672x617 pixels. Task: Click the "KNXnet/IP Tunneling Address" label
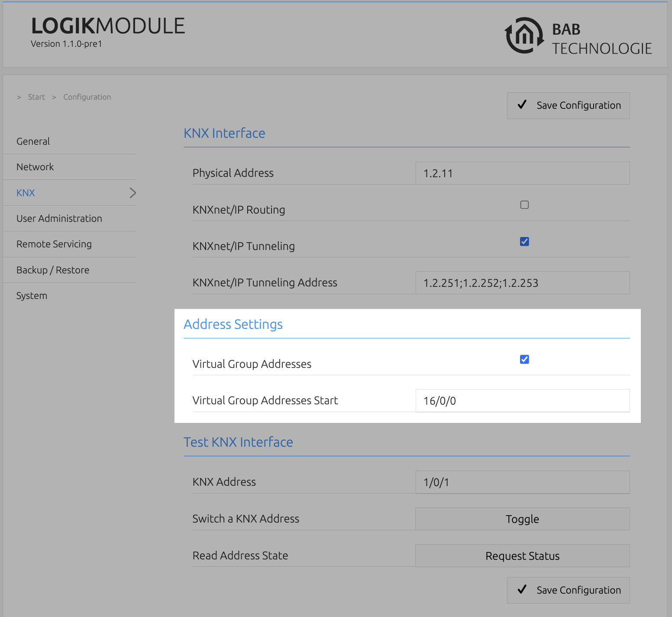[265, 283]
